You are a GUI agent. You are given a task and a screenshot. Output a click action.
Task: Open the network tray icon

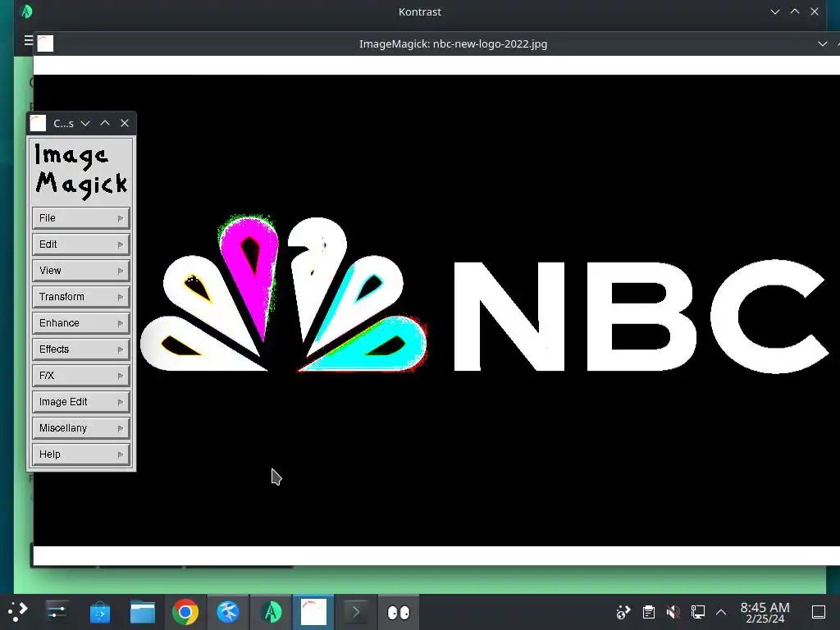pos(698,612)
